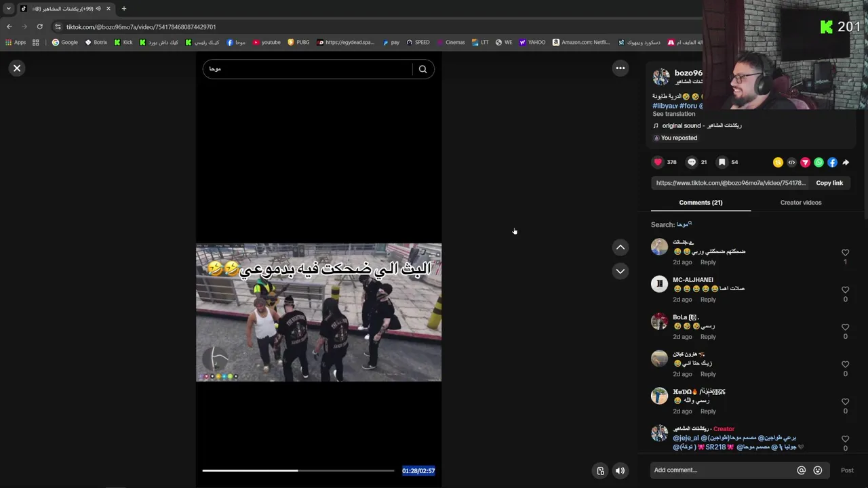Click the embed code icon

point(791,163)
